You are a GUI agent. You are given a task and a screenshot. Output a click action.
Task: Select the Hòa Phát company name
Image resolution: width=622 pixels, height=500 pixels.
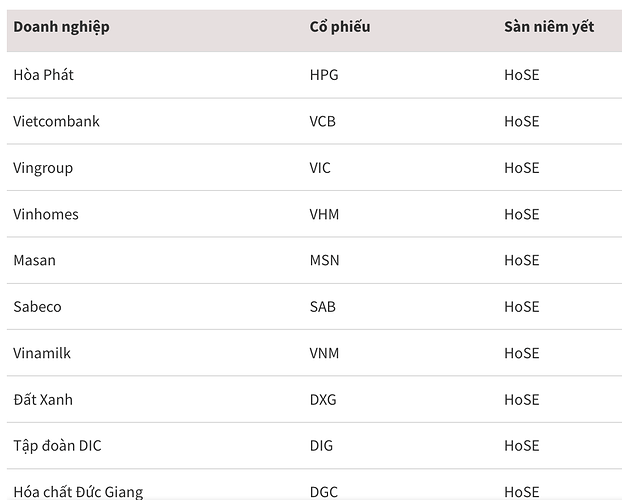43,75
